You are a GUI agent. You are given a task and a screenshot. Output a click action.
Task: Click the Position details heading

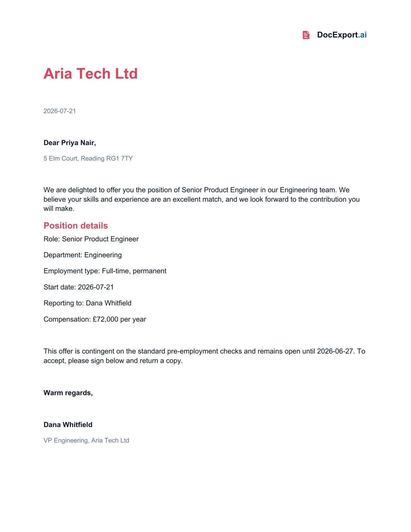coord(76,225)
